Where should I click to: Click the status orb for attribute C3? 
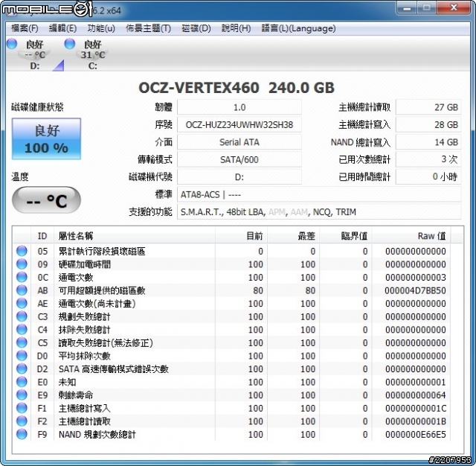click(22, 316)
